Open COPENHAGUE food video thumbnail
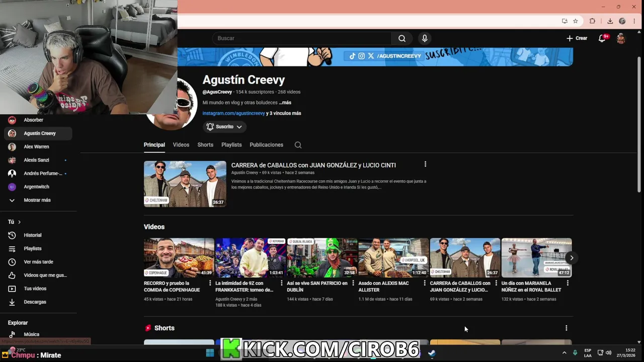This screenshot has height=362, width=644. [179, 257]
